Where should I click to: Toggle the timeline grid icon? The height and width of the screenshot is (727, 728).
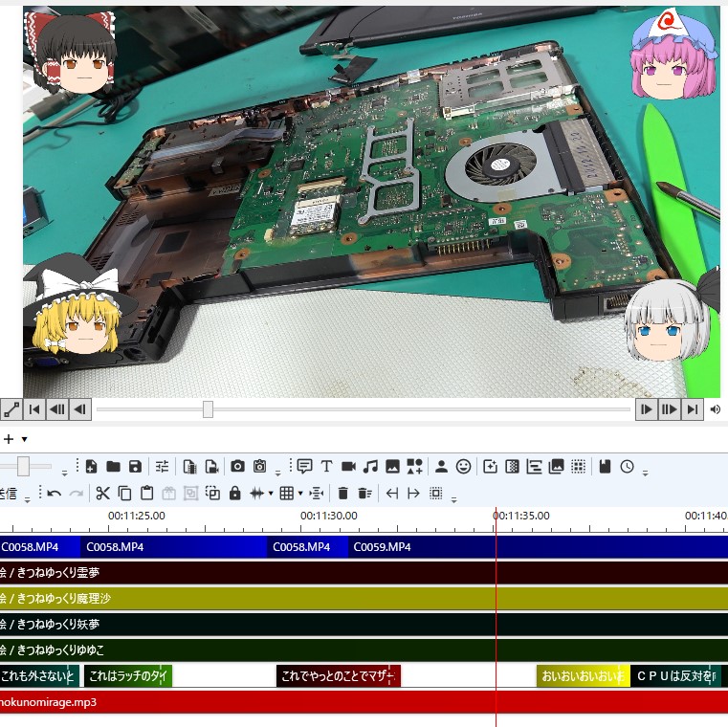point(286,493)
